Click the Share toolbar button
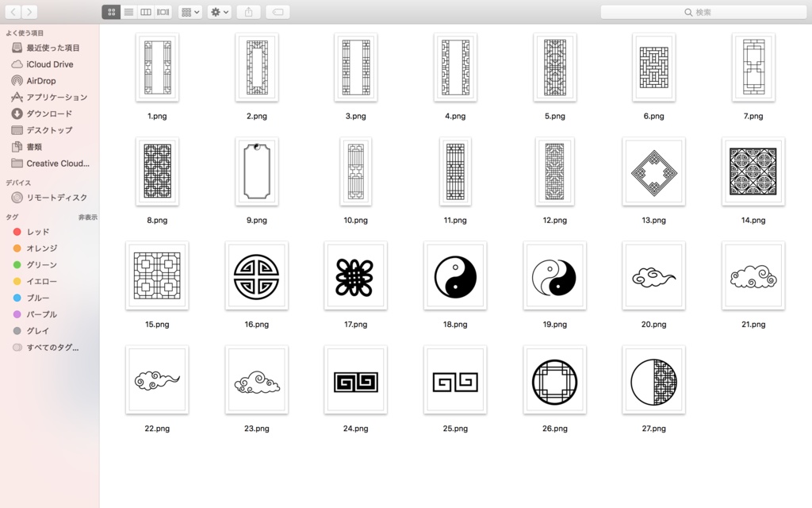This screenshot has width=812, height=508. pos(248,12)
